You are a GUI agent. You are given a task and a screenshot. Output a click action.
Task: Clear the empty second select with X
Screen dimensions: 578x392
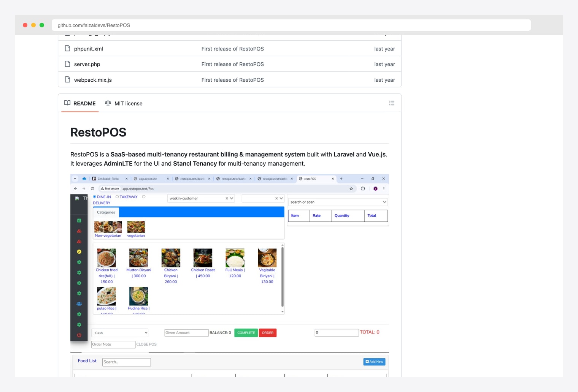pyautogui.click(x=276, y=198)
